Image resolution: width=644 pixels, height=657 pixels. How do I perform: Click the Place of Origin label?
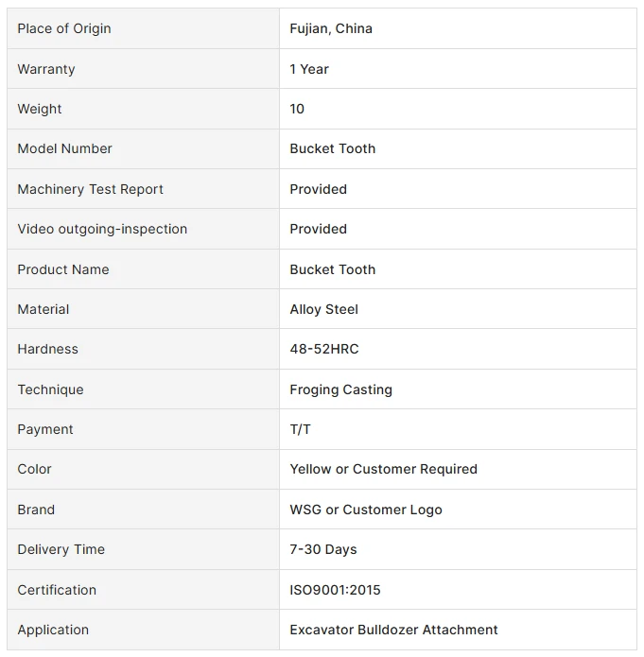pyautogui.click(x=64, y=28)
